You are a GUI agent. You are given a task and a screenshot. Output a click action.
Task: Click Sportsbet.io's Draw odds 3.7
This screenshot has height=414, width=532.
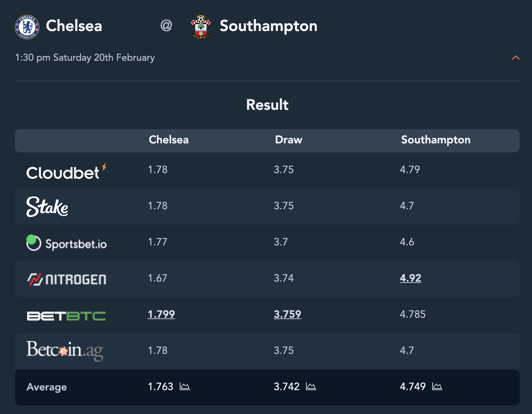[281, 242]
